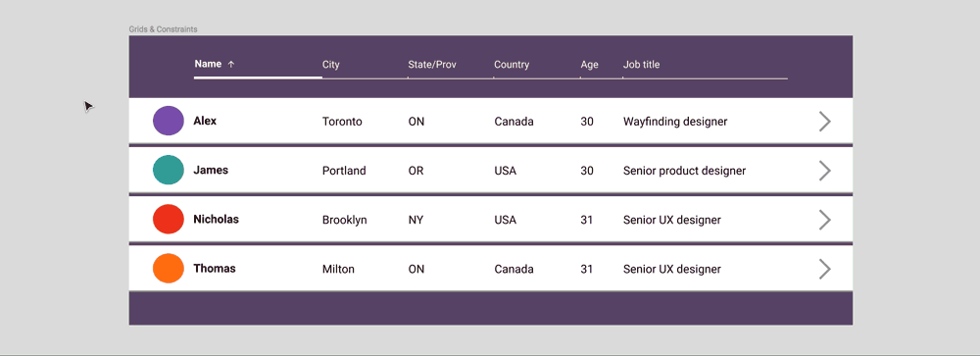Click the Toronto city cell

pyautogui.click(x=342, y=122)
